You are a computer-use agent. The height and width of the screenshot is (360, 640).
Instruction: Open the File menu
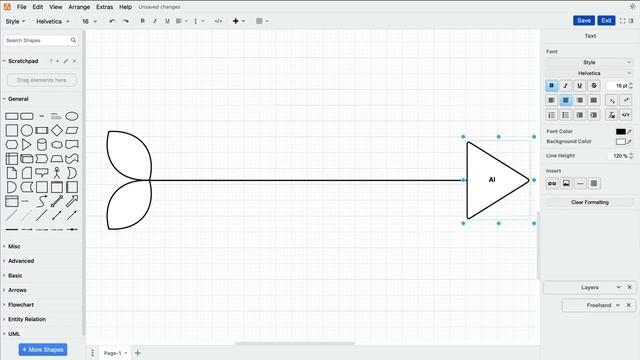tap(21, 7)
